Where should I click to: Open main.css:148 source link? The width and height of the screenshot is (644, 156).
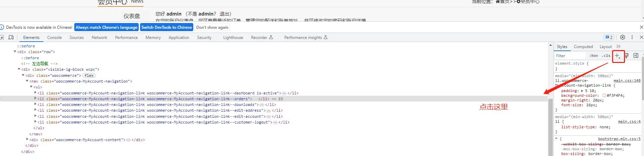click(x=627, y=81)
